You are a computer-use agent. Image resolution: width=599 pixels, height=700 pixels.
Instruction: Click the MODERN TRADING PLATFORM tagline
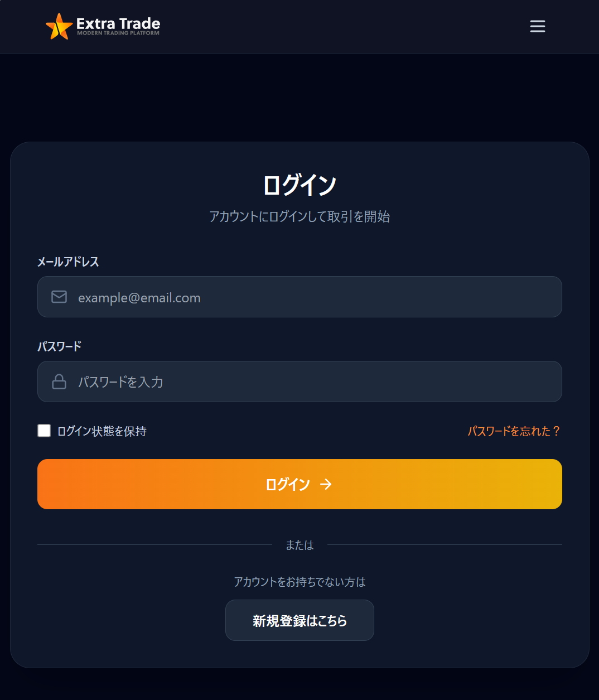118,33
